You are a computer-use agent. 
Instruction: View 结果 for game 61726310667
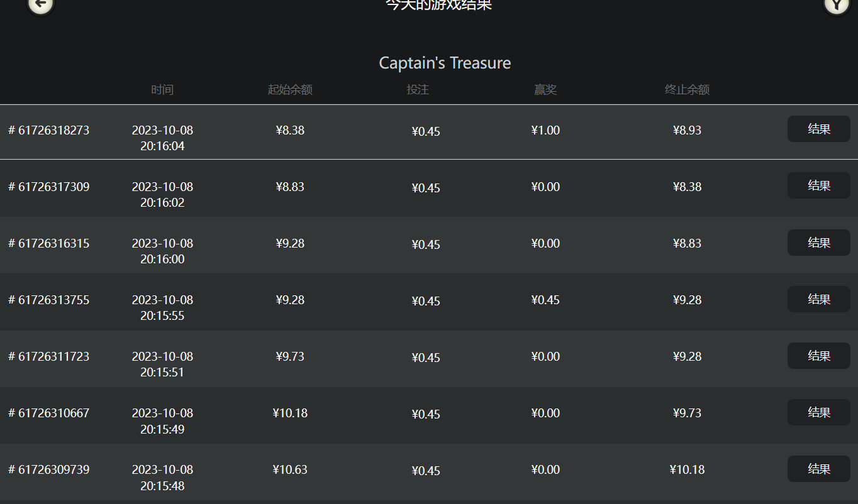pyautogui.click(x=818, y=412)
